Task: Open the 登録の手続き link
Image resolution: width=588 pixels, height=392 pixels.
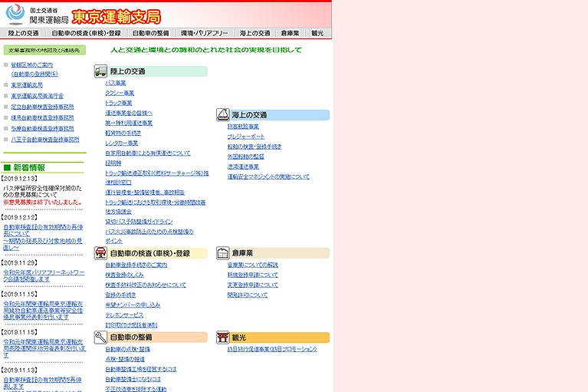Action: coord(121,295)
